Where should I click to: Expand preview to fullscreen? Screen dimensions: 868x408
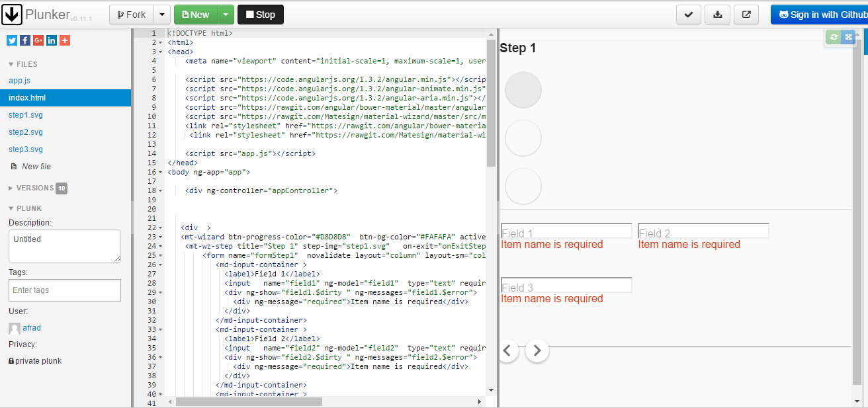coord(848,37)
